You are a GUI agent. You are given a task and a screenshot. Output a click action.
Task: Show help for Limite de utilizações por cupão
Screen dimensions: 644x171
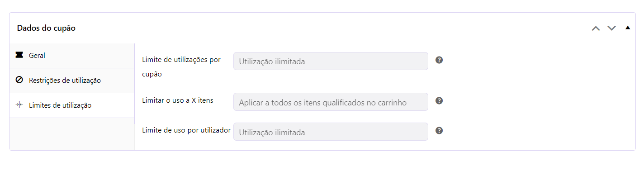click(439, 60)
